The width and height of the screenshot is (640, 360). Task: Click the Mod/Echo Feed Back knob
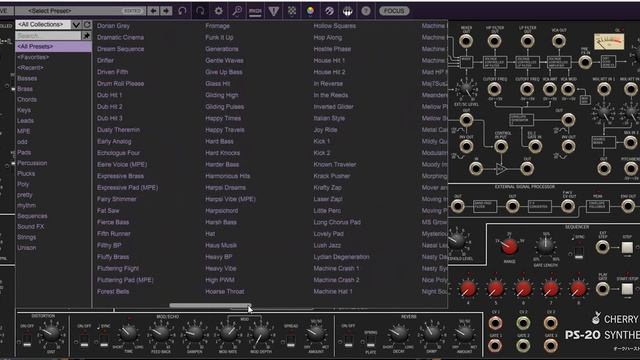[161, 333]
